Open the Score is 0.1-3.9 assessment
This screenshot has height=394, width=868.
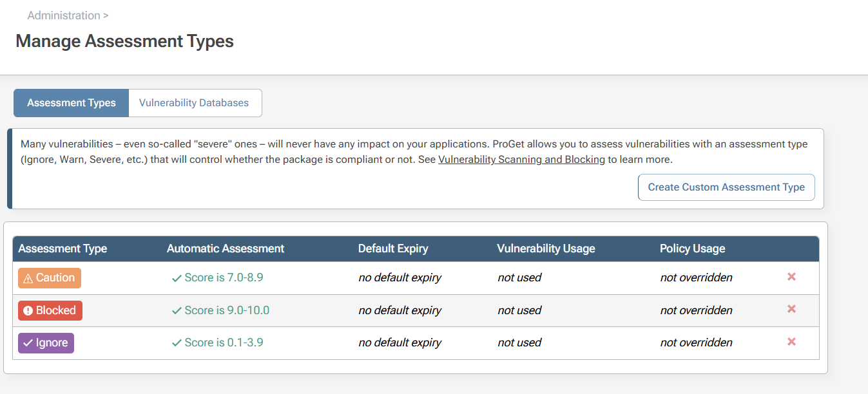pos(224,342)
